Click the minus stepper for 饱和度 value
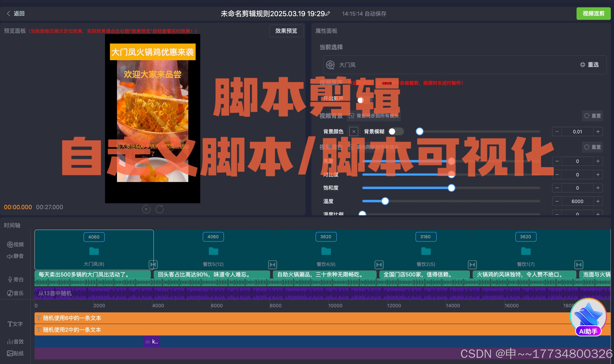 (x=557, y=188)
